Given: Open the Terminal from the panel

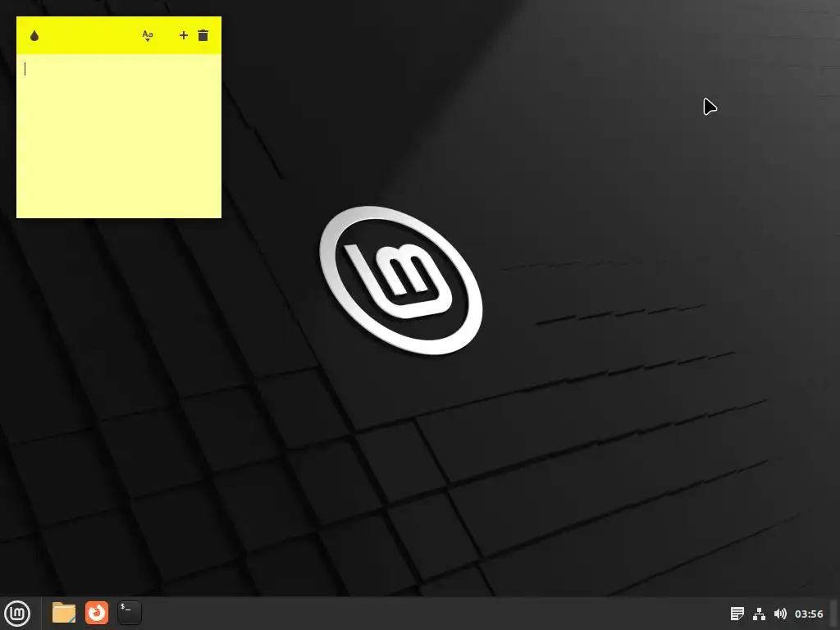Looking at the screenshot, I should click(x=130, y=613).
